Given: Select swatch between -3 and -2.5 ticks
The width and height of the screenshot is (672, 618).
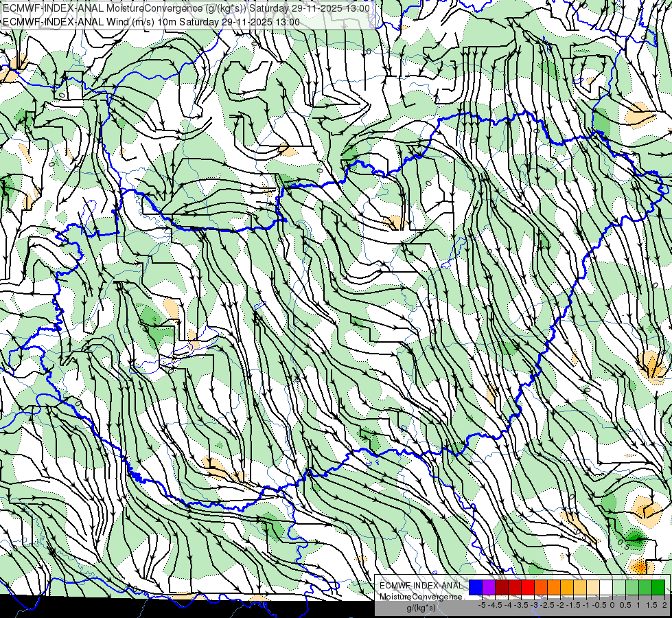Looking at the screenshot, I should [x=541, y=587].
